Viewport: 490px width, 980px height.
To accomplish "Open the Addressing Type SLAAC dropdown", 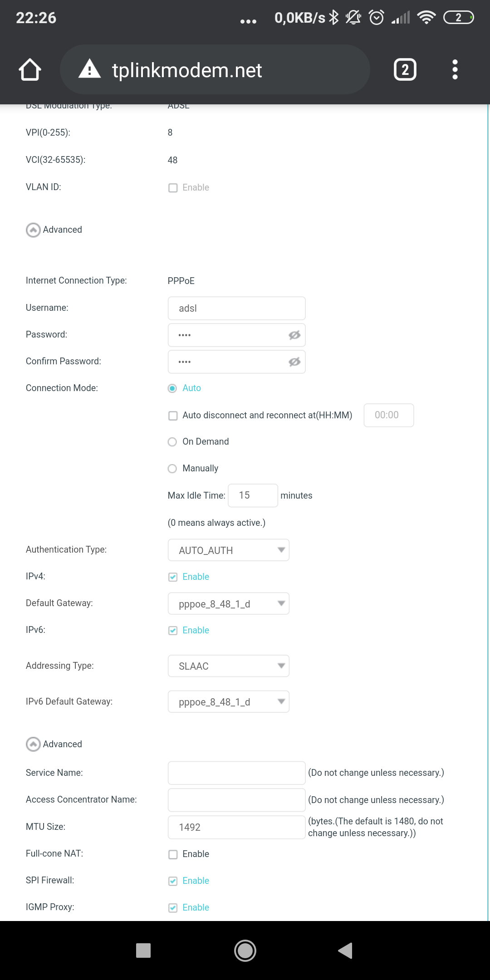I will (x=228, y=666).
